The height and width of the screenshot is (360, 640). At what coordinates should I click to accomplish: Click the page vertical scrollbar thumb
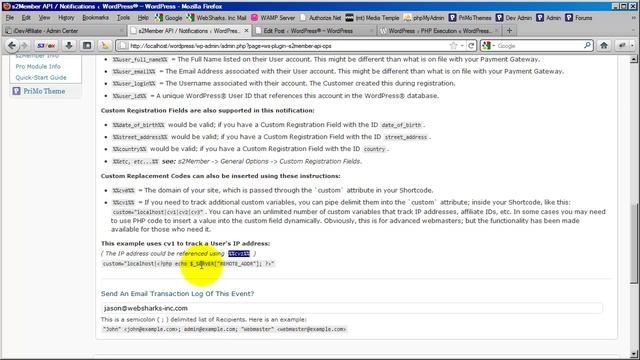pos(633,243)
